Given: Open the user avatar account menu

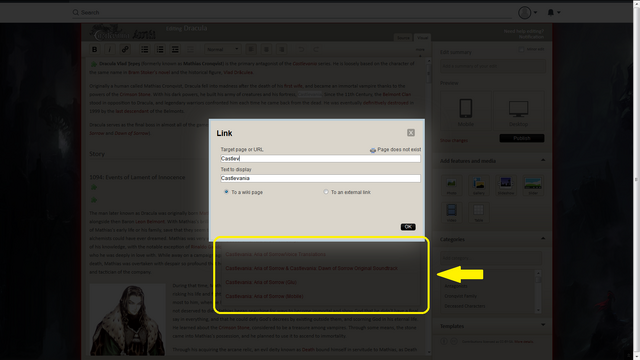Looking at the screenshot, I should tap(527, 13).
